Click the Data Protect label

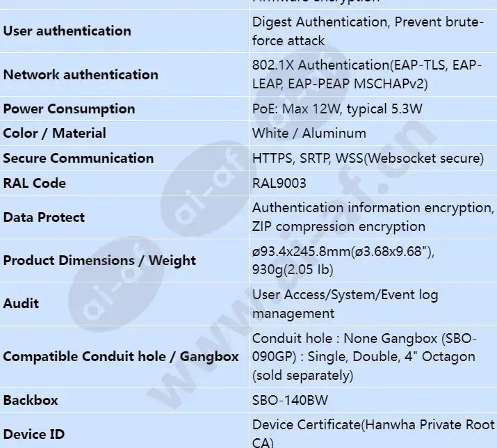(44, 218)
